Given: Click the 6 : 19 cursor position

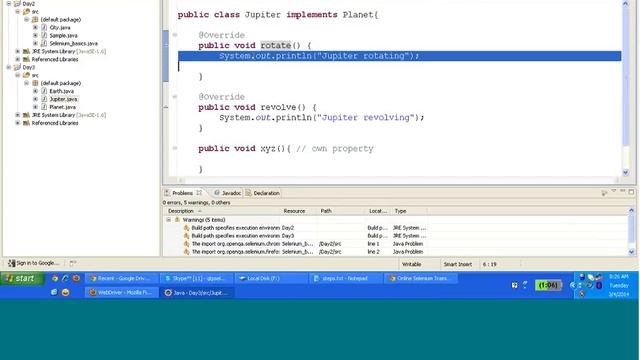Looking at the screenshot, I should 489,264.
